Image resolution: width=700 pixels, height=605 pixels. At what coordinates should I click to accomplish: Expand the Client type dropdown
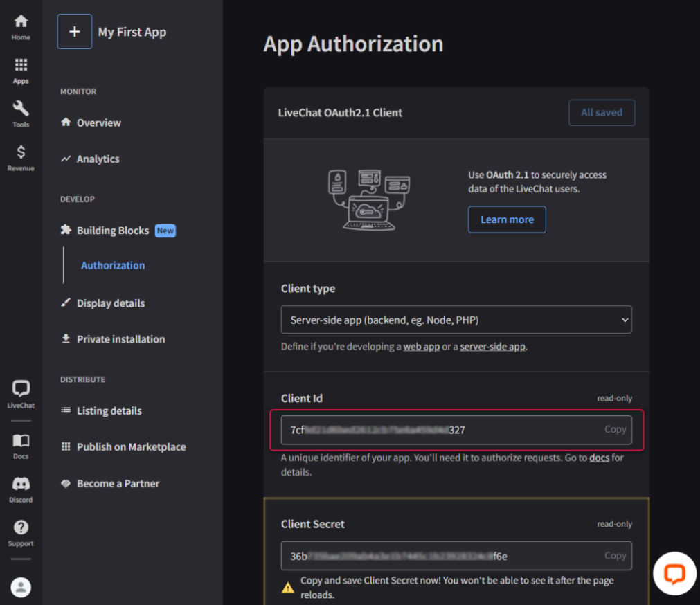[x=456, y=320]
